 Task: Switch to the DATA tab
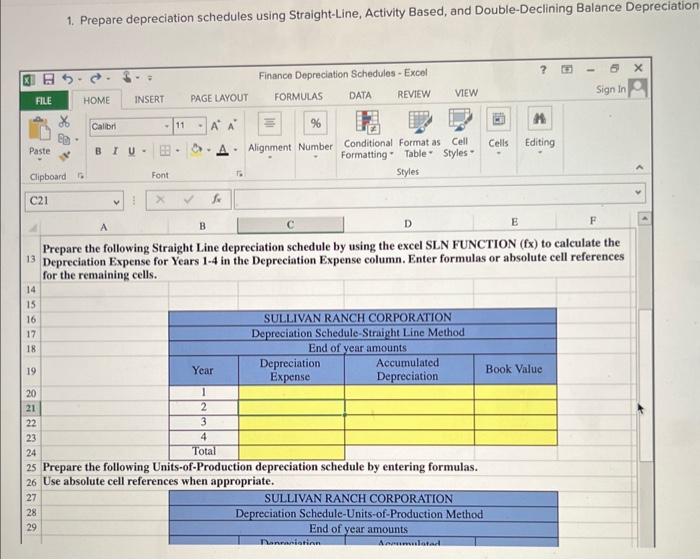[x=360, y=95]
